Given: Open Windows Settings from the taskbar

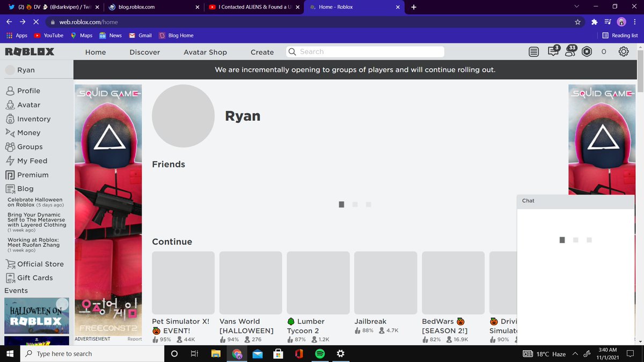Looking at the screenshot, I should 340,354.
